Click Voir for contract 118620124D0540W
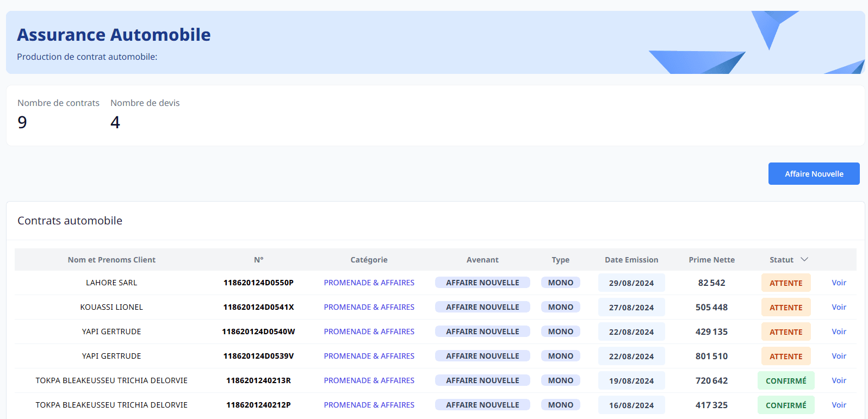Viewport: 868px width, 419px height. [839, 332]
